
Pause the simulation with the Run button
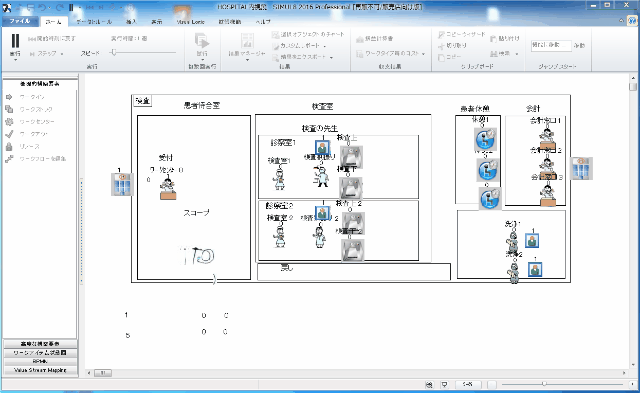pyautogui.click(x=15, y=41)
